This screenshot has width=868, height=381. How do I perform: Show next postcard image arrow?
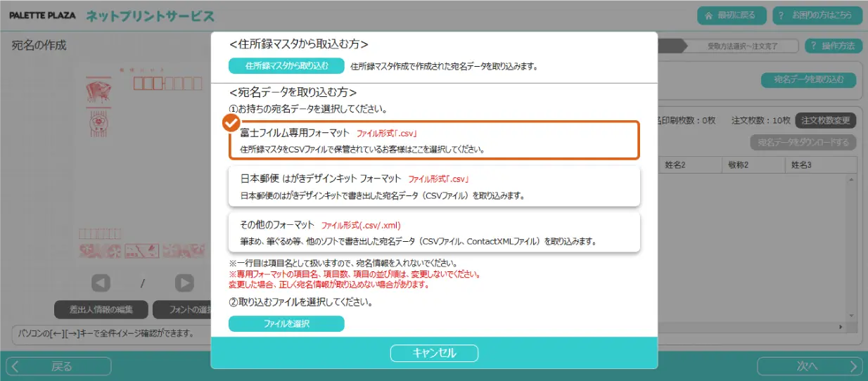click(184, 283)
